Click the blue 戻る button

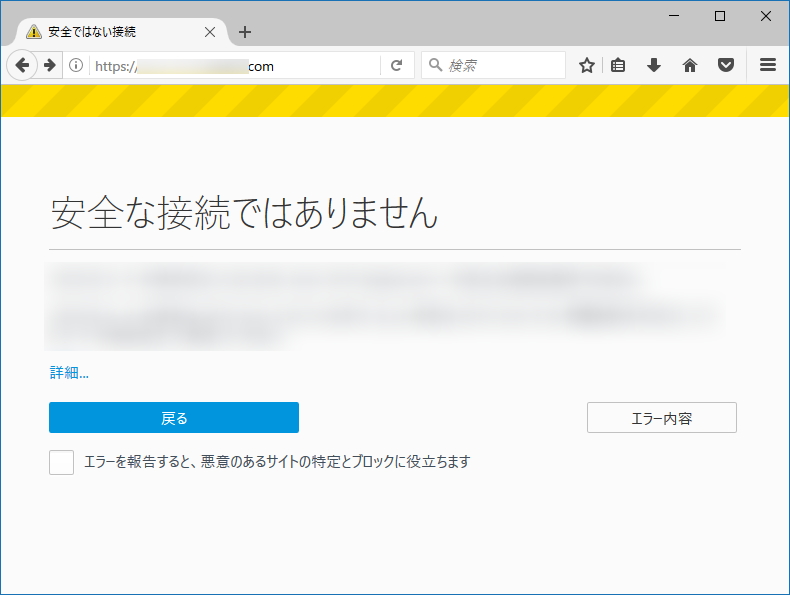174,417
